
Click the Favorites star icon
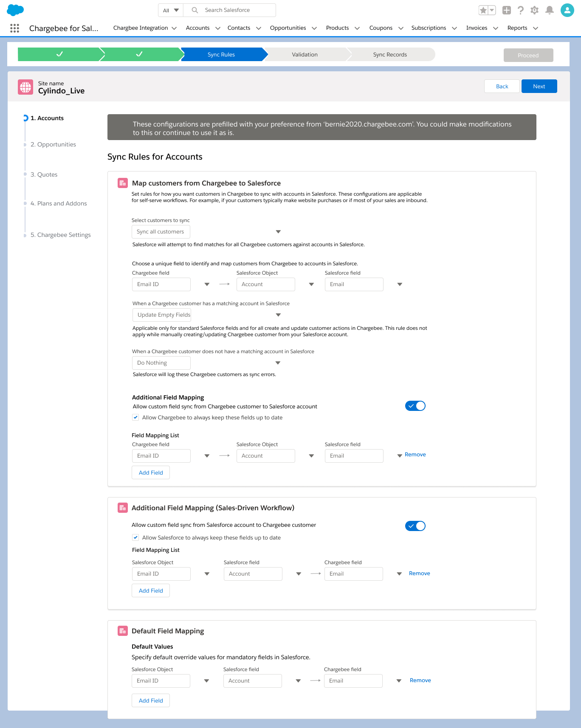tap(483, 10)
